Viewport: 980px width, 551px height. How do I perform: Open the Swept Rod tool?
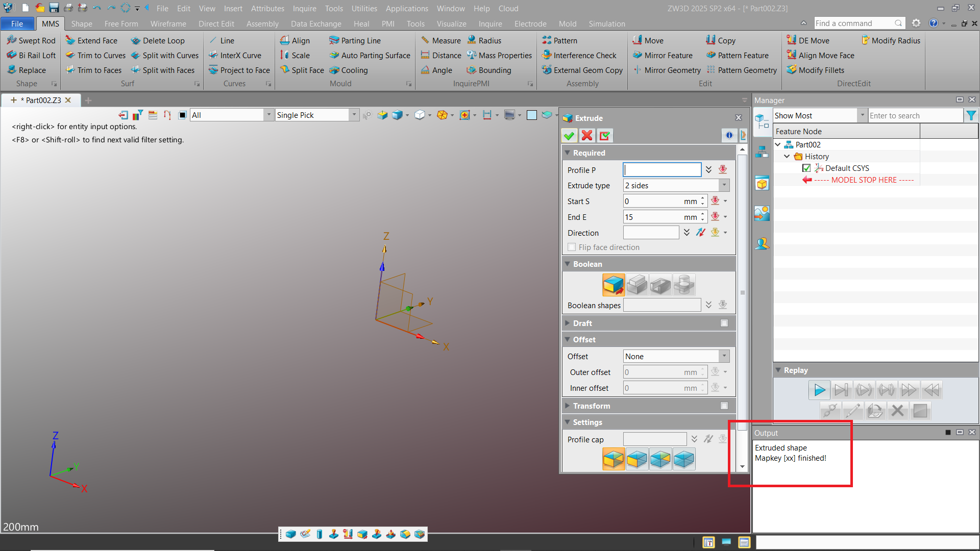point(31,40)
